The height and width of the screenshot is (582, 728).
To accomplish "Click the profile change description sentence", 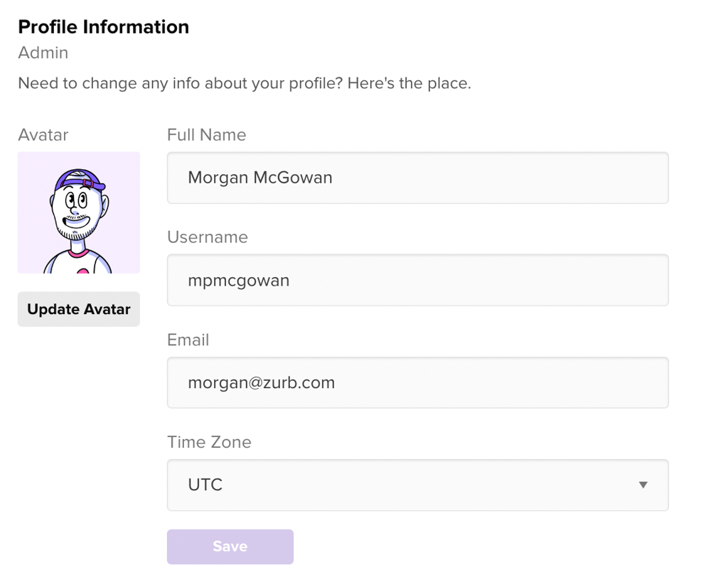I will coord(244,83).
